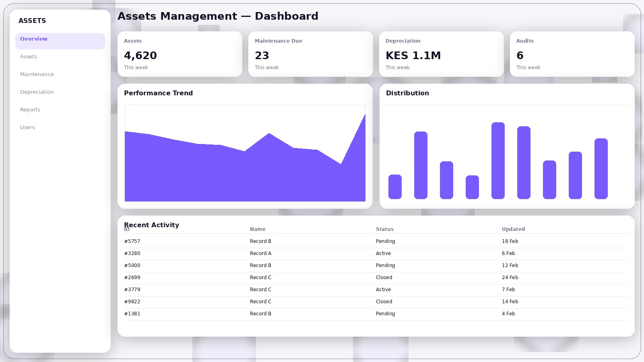Sort table by Updated column header
Screen dimensions: 644x362
513,229
